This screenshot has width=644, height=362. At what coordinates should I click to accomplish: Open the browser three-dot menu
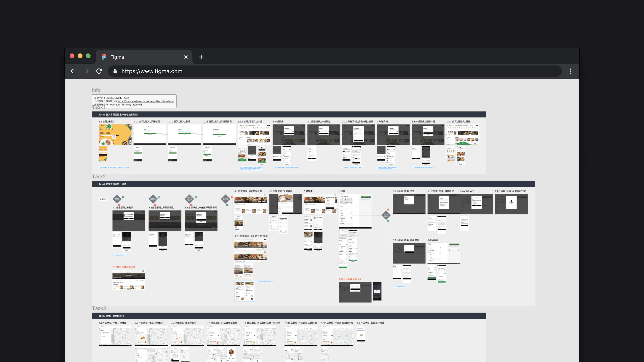[571, 71]
